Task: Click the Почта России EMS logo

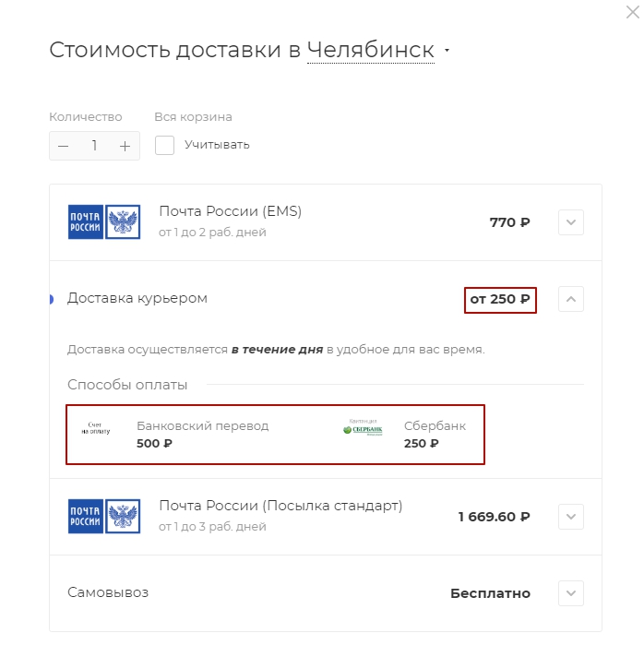Action: pyautogui.click(x=104, y=221)
